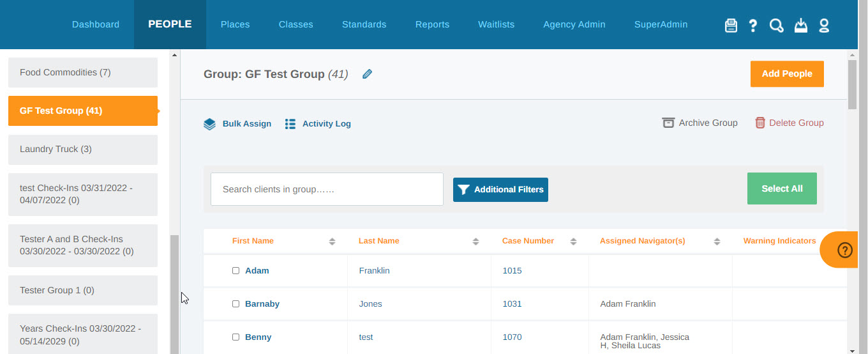Click the Bulk Assign link text
Image resolution: width=868 pixels, height=354 pixels.
click(x=247, y=124)
